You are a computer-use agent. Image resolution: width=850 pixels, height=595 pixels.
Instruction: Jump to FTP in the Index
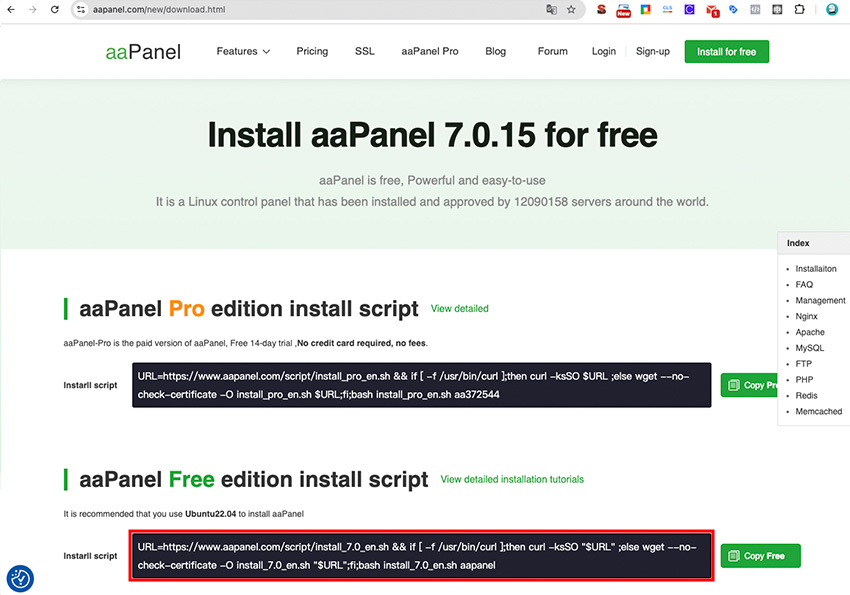(803, 364)
